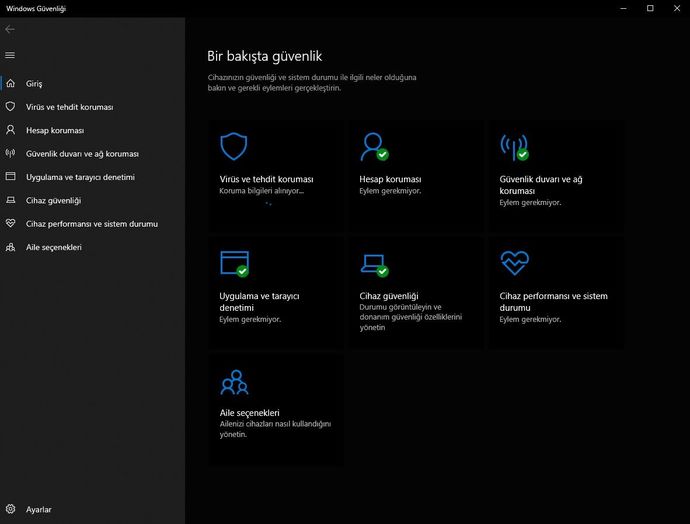690x524 pixels.
Task: Click the Ayarlar gear icon
Action: (11, 509)
